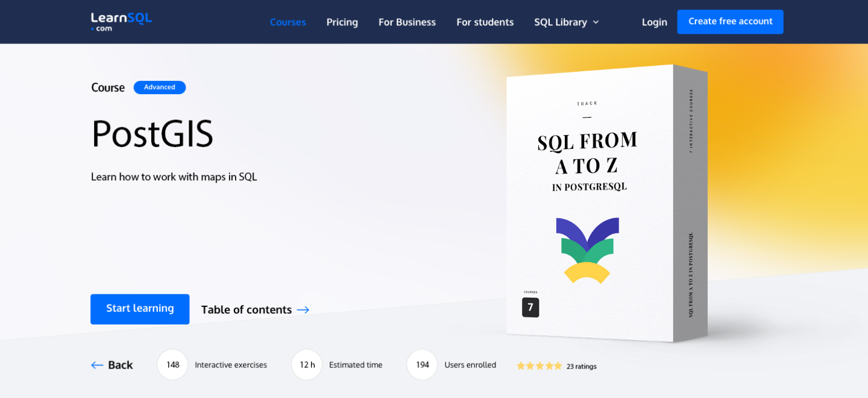Click the SQL from A to Z box cover
Viewport: 868px width, 398px height.
607,203
